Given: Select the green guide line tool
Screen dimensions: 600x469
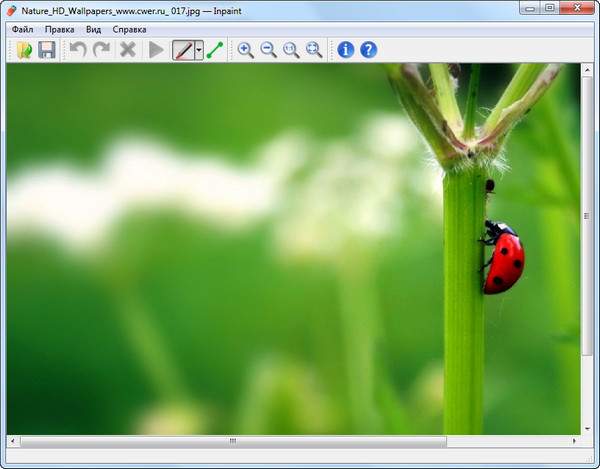Looking at the screenshot, I should coord(215,49).
